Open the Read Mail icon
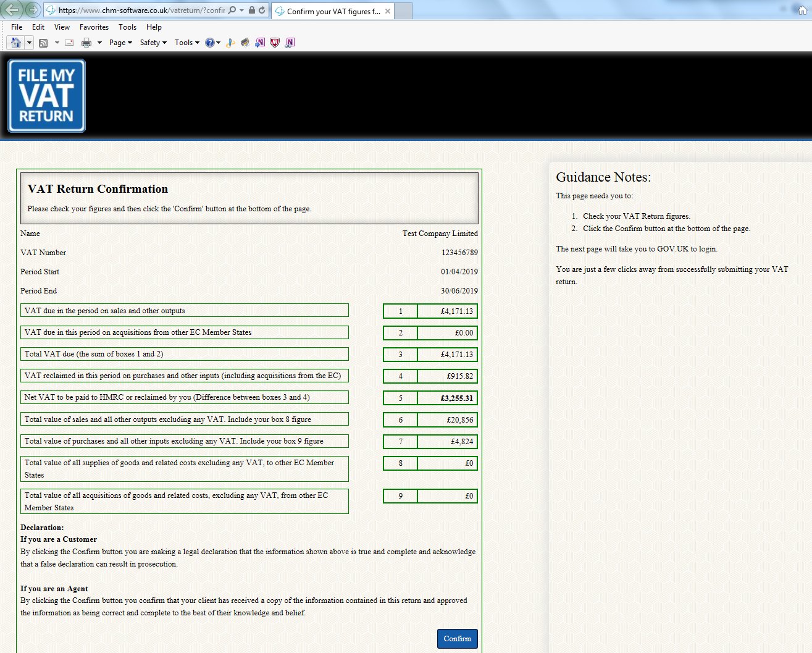The image size is (812, 653). [x=69, y=42]
